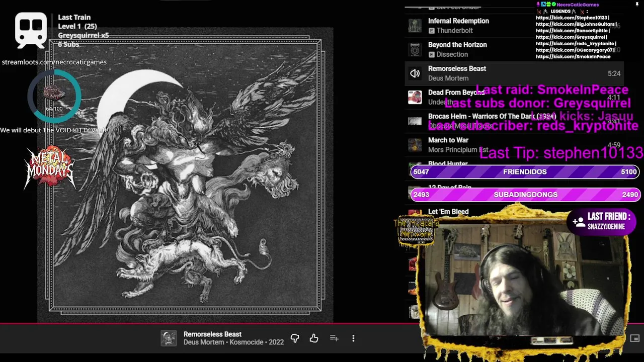
Task: Click the NecroCaticGames chat username
Action: pyautogui.click(x=578, y=5)
